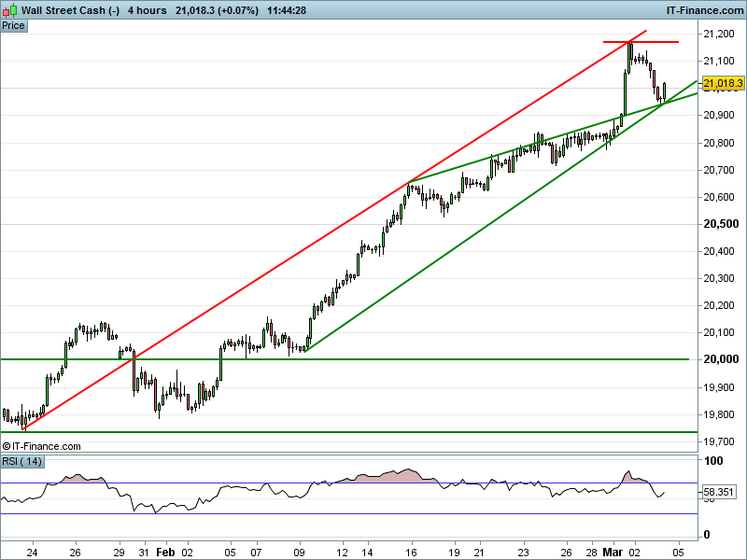Click the 12 date label on the time axis
The width and height of the screenshot is (747, 560).
click(x=342, y=553)
